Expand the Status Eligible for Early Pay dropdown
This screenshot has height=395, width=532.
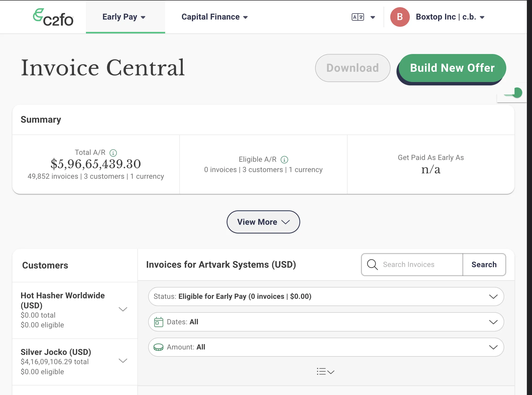click(x=326, y=297)
